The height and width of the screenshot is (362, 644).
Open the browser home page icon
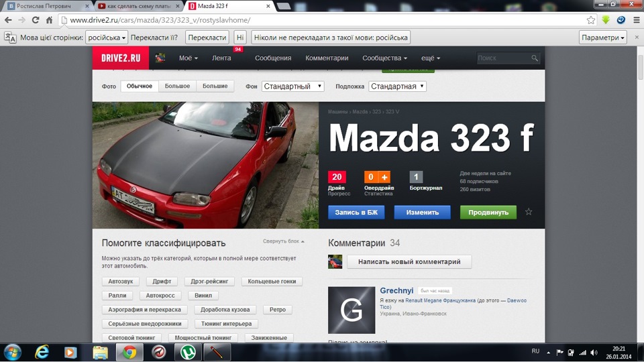pos(49,20)
